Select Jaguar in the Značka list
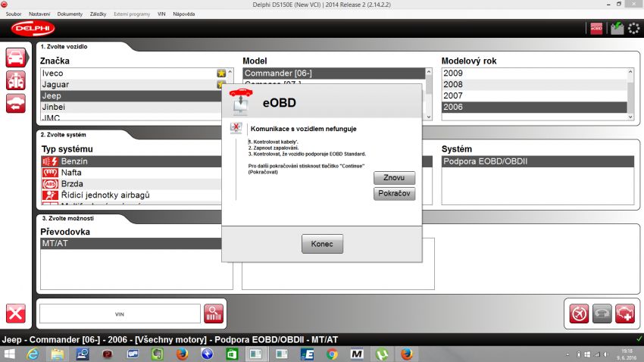The height and width of the screenshot is (362, 644). click(129, 85)
